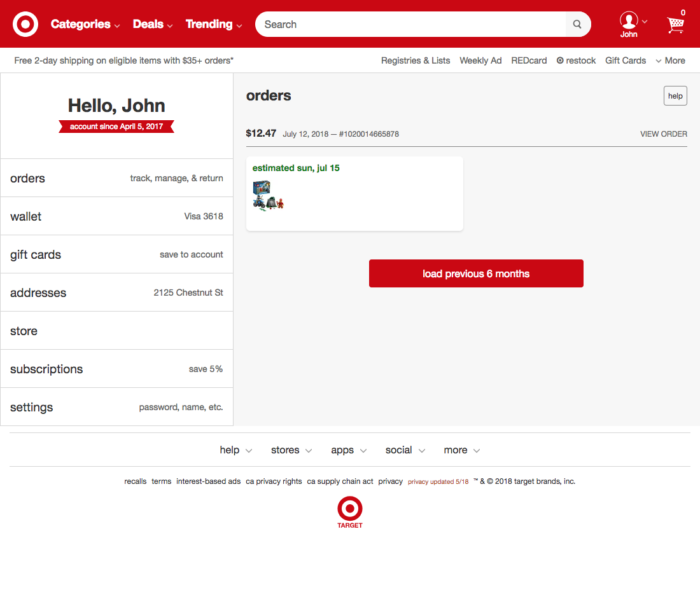Image resolution: width=700 pixels, height=606 pixels.
Task: Open the VIEW ORDER link
Action: tap(663, 134)
